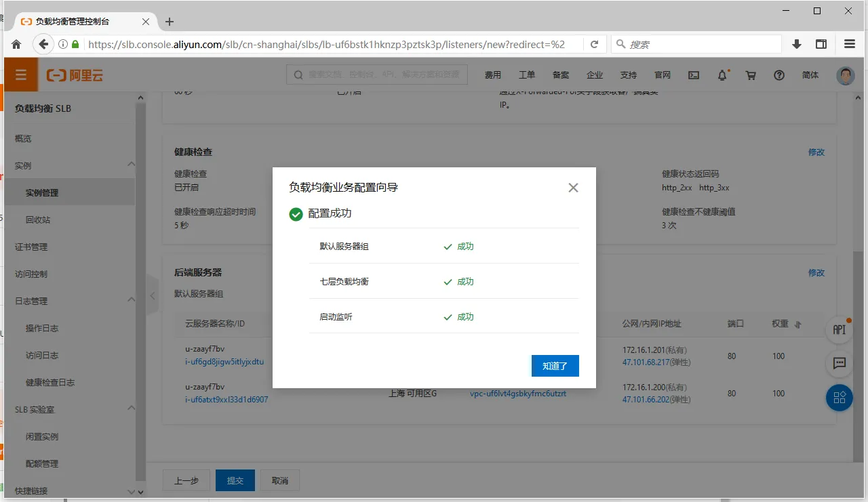Collapse the 实例 sidebar group

pos(131,165)
